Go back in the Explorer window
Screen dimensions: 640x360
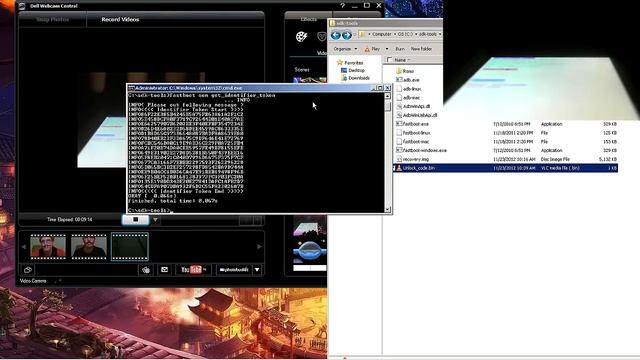coord(336,36)
